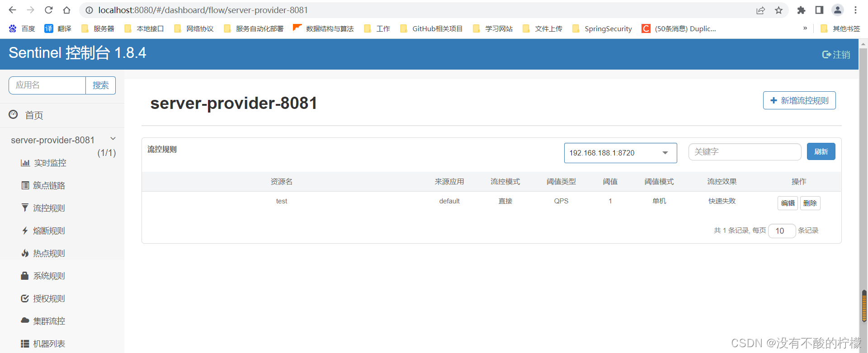Open 实时监控 in sidebar

(x=50, y=163)
